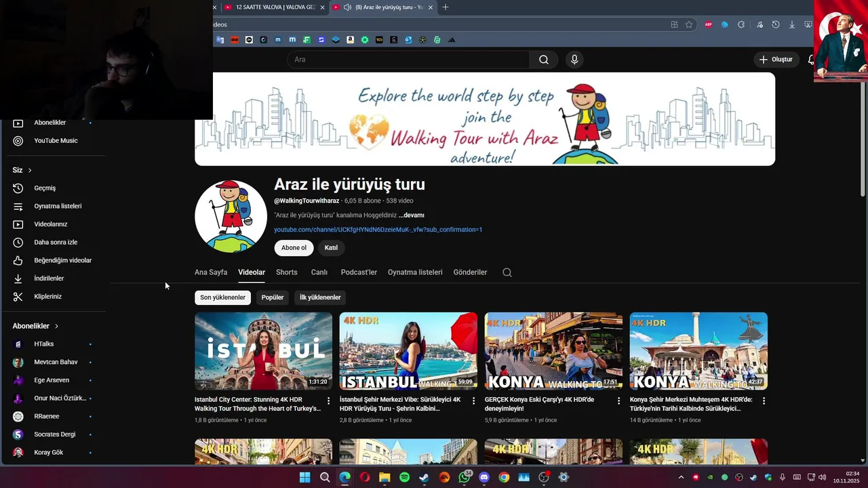Open options menu for GERÇEK Konya Eski Çarşı video

click(x=618, y=401)
